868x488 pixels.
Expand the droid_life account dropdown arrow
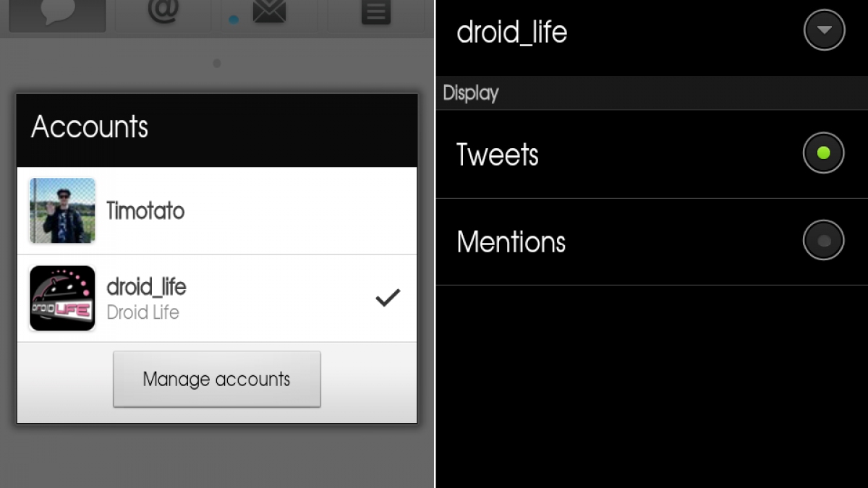click(825, 30)
